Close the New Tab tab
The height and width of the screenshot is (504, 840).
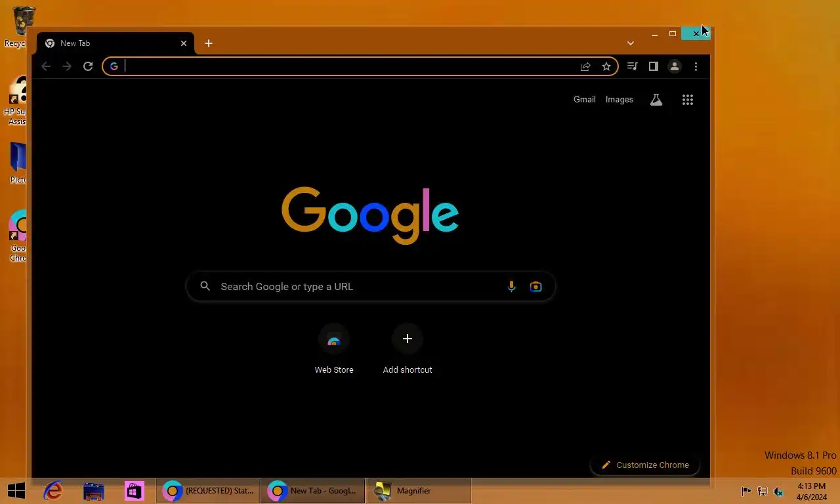coord(184,43)
